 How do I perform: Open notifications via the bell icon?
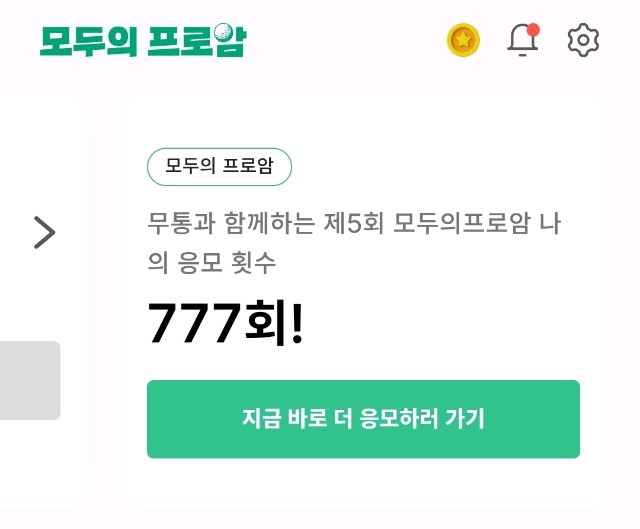coord(522,40)
